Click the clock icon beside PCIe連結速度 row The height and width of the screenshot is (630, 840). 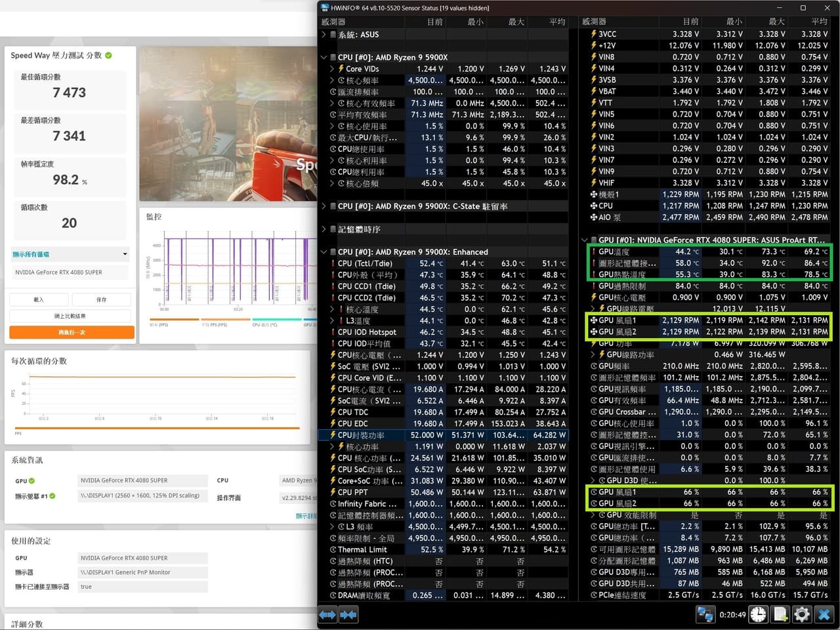point(594,595)
